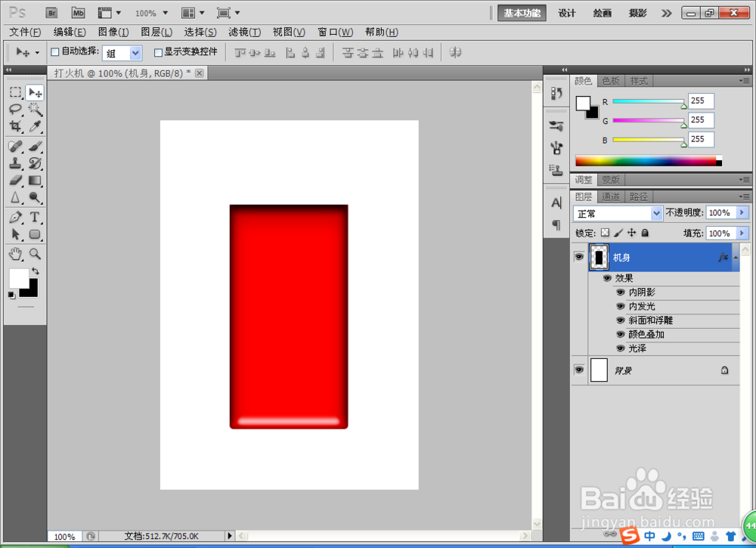756x548 pixels.
Task: Open the 滤镜(T) menu
Action: [244, 33]
